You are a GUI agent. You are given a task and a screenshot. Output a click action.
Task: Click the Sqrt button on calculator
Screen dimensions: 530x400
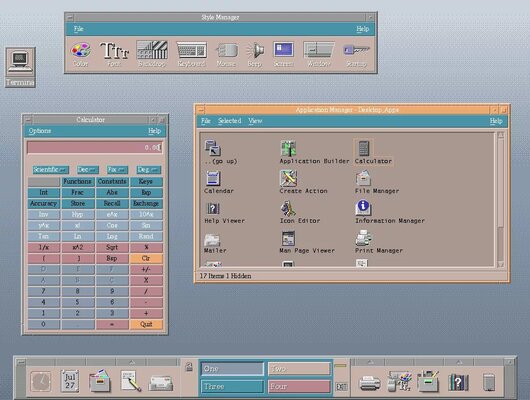click(x=112, y=248)
